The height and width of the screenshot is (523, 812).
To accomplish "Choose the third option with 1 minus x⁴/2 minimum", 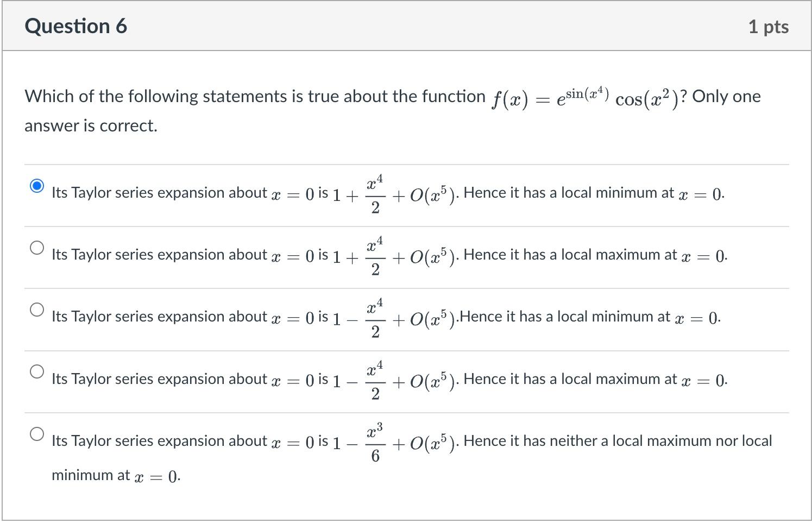I will 36,310.
